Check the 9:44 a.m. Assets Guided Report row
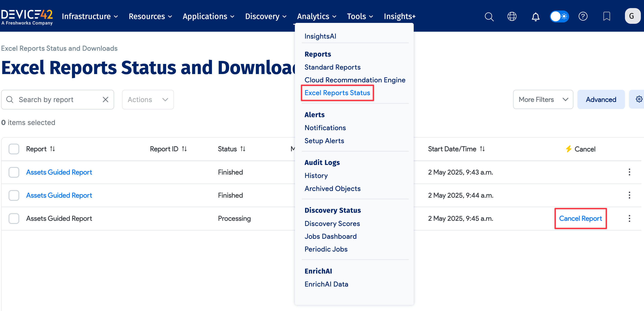644x311 pixels. coord(14,195)
